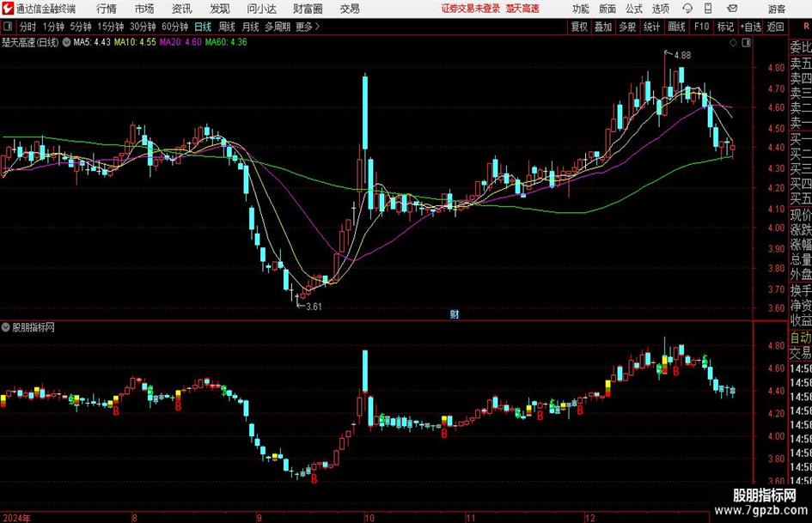Screen dimensions: 812x523
Task: Open the 选项 menu
Action: 660,9
